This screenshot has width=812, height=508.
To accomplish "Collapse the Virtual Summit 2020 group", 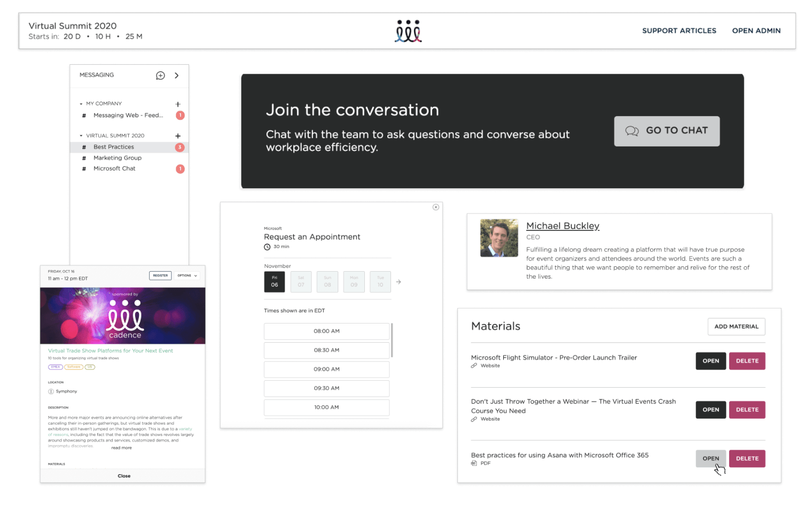I will (x=81, y=136).
